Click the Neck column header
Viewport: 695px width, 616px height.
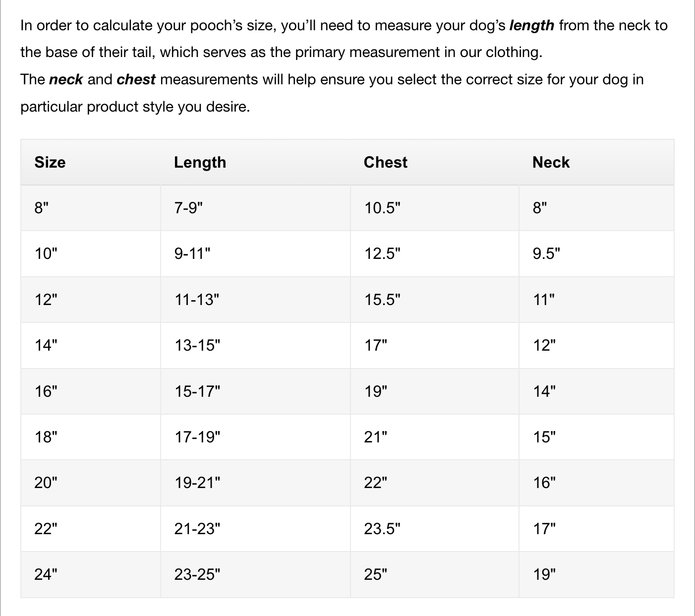[551, 162]
